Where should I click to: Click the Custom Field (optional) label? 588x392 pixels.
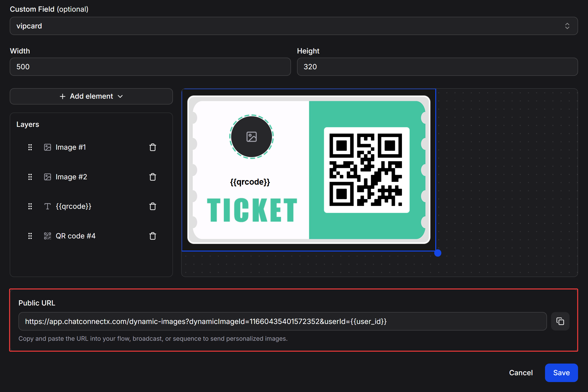[x=49, y=9]
